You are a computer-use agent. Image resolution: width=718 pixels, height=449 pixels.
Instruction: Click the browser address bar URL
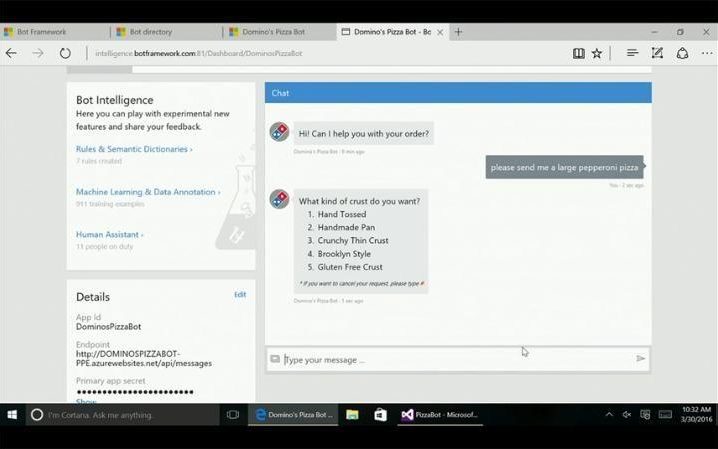click(x=199, y=53)
